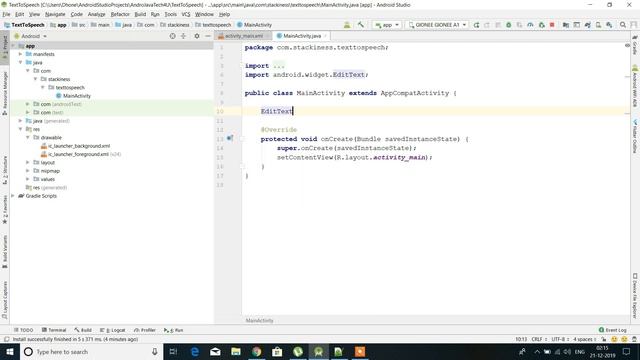640x360 pixels.
Task: Open the Navigate menu
Action: (x=55, y=14)
